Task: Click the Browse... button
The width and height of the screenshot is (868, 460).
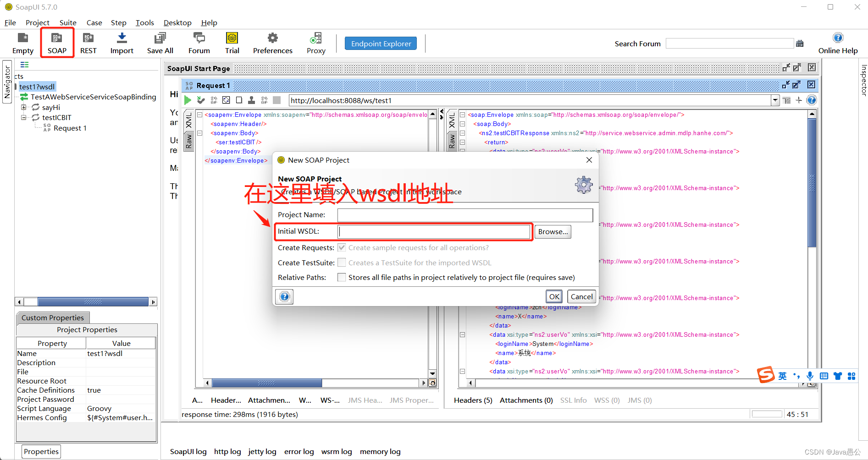Action: pos(553,231)
